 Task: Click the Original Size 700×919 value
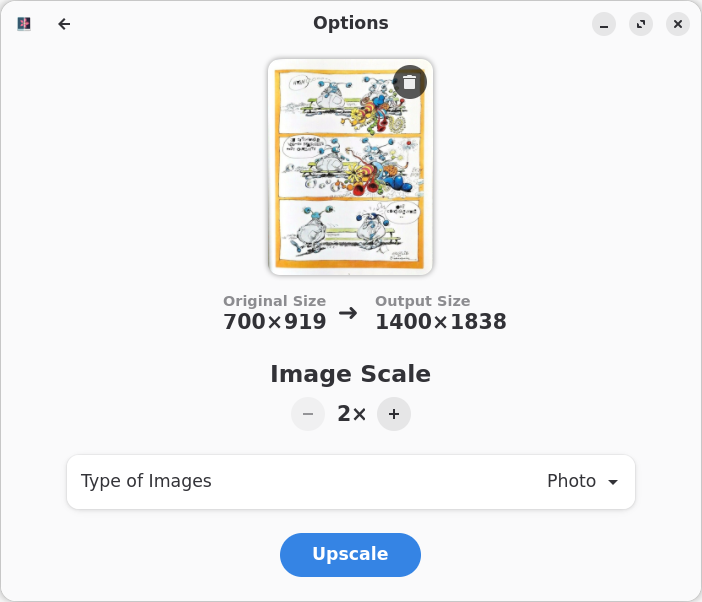[x=275, y=322]
